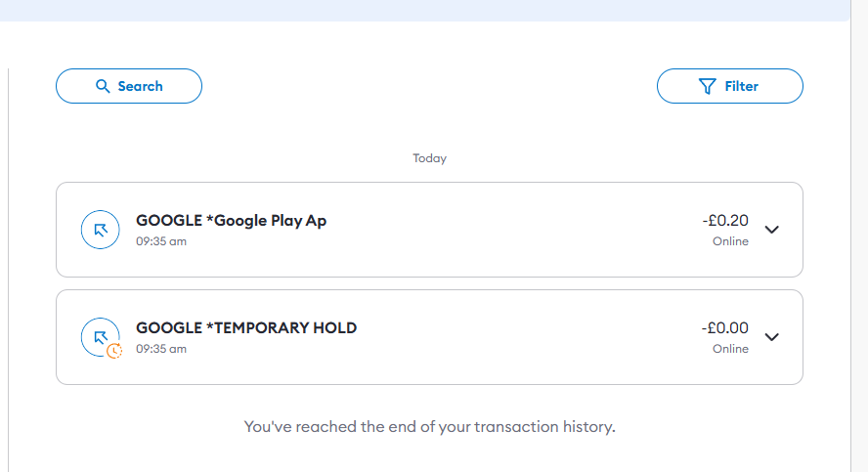The height and width of the screenshot is (472, 868).
Task: Click the 09:35 am time under Google Play
Action: [161, 241]
